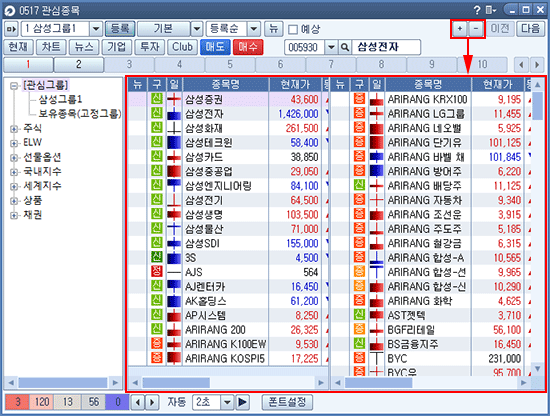
Task: Open the stock code 005930 dropdown arrow
Action: coord(331,47)
